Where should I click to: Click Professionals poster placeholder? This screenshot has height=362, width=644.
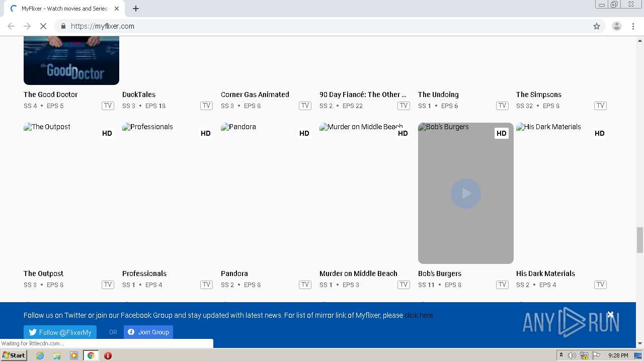pyautogui.click(x=170, y=193)
